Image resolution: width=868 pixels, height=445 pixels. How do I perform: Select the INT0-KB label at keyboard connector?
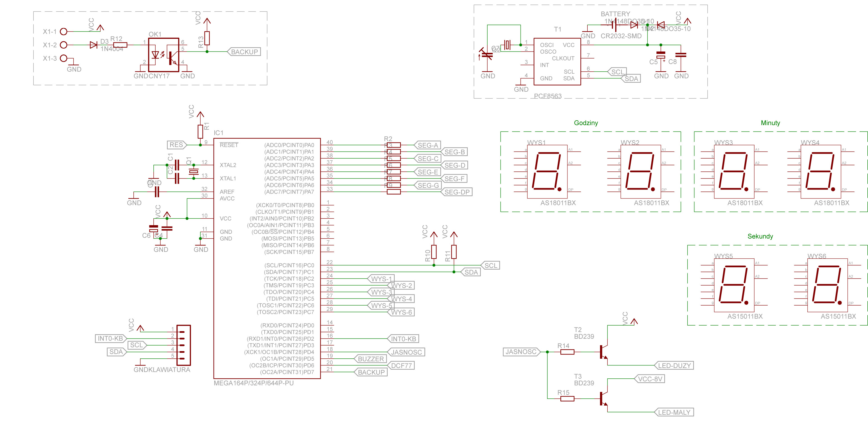click(111, 338)
